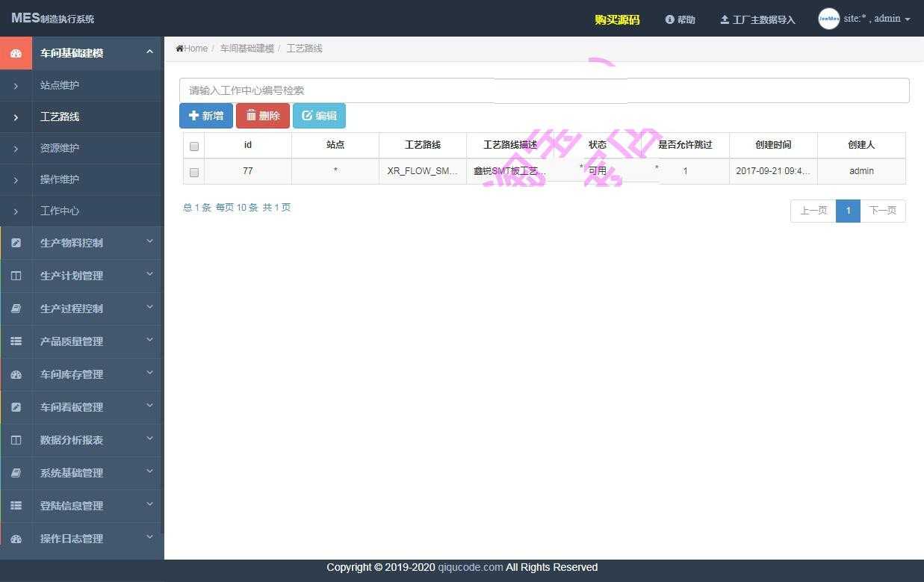Viewport: 924px width, 582px height.
Task: Click the 生产计划管理 columns icon
Action: coord(16,276)
